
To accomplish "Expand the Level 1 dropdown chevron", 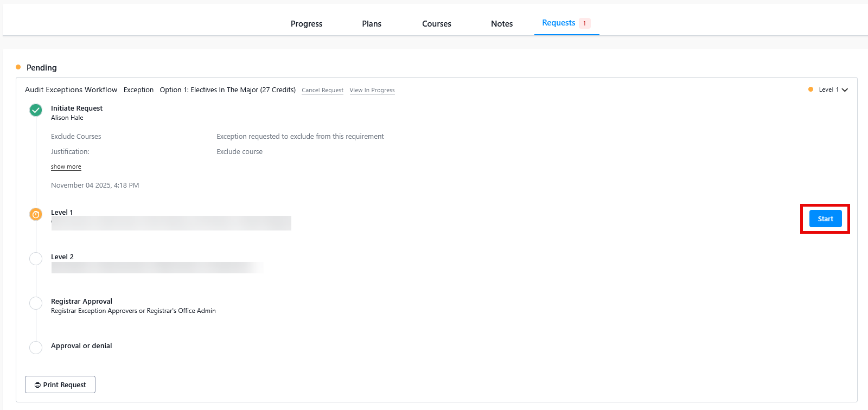I will tap(845, 90).
